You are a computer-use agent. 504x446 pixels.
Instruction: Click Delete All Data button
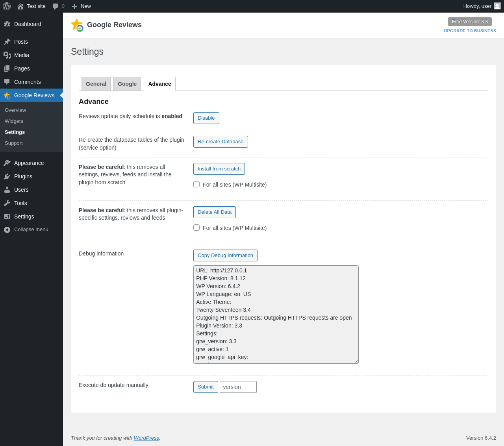click(215, 212)
